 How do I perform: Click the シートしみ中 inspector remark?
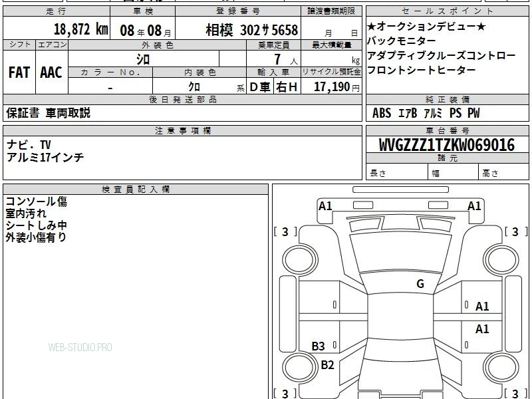pyautogui.click(x=37, y=225)
